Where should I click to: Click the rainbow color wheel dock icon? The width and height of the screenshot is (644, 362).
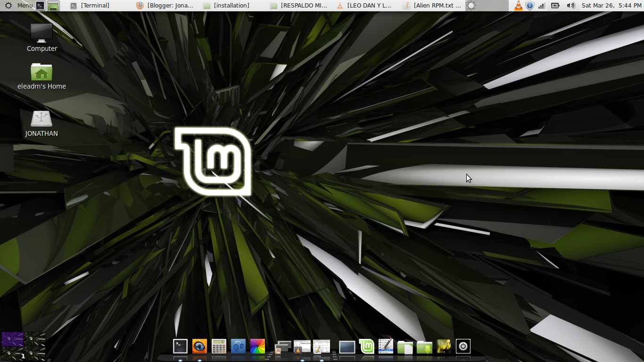(257, 346)
